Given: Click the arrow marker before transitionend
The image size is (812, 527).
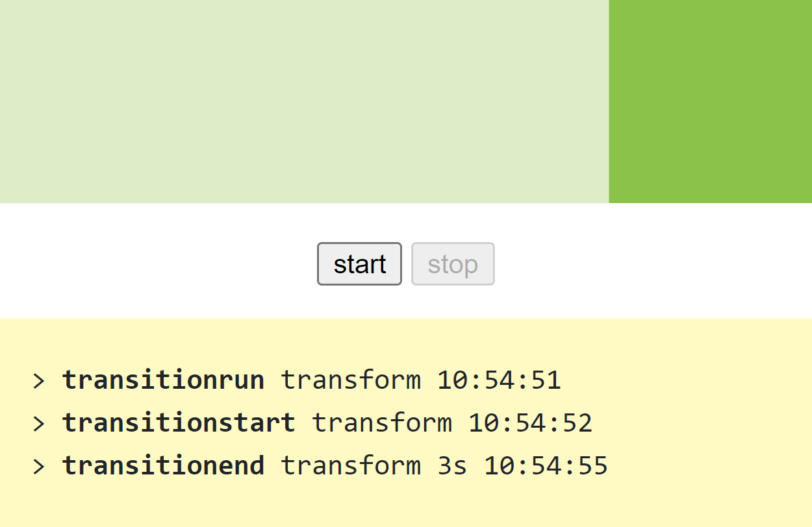Looking at the screenshot, I should point(39,467).
